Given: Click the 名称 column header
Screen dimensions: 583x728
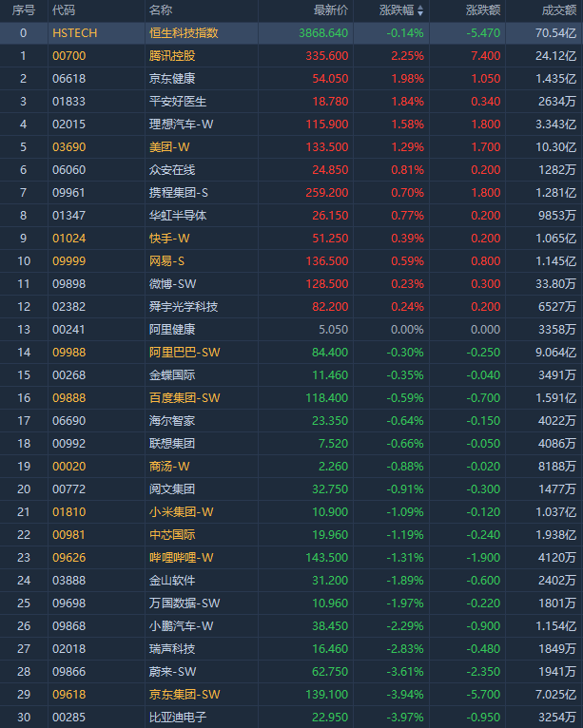Looking at the screenshot, I should tap(161, 10).
